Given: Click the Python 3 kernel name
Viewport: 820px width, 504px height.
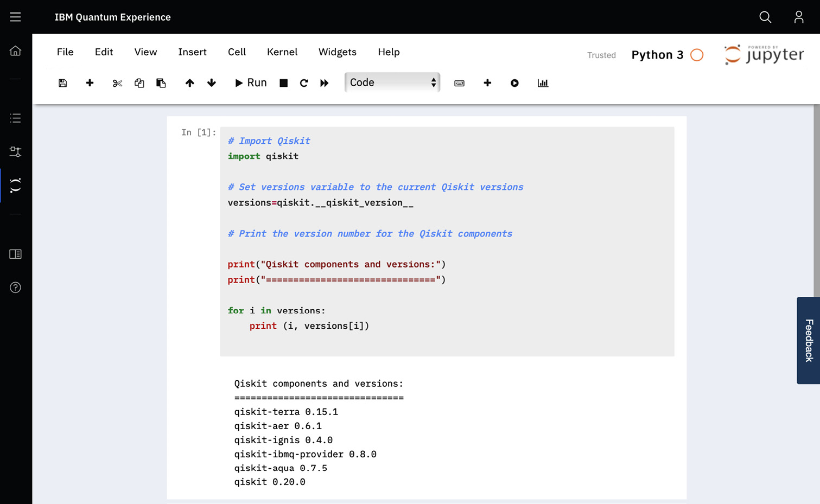Looking at the screenshot, I should coord(657,55).
